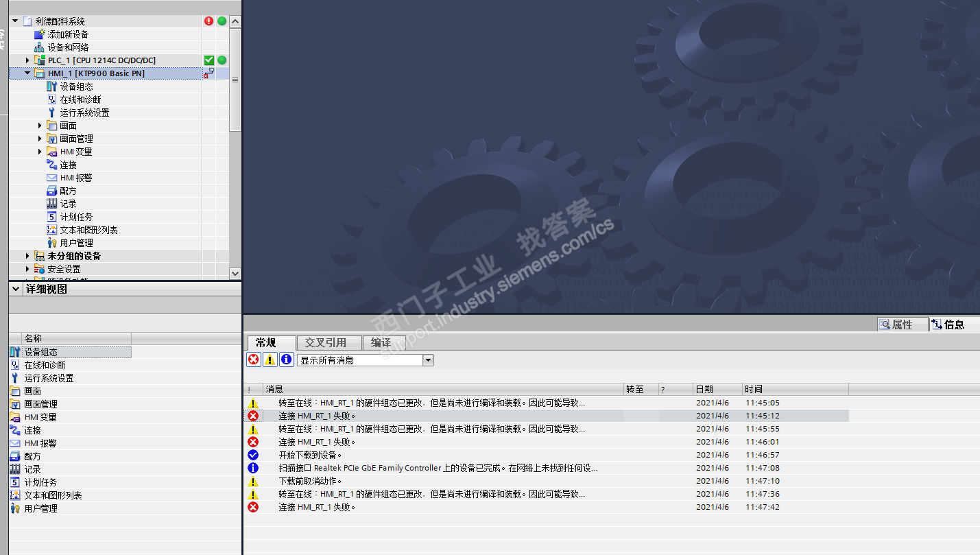Collapse the HMI_1 [KTP900 Basic PN] node
The width and height of the screenshot is (980, 555).
coord(27,73)
